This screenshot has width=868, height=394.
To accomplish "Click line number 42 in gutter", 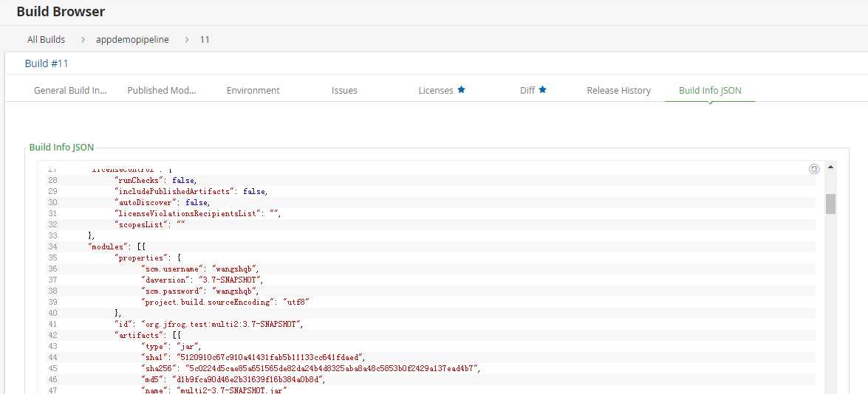I will (x=52, y=335).
